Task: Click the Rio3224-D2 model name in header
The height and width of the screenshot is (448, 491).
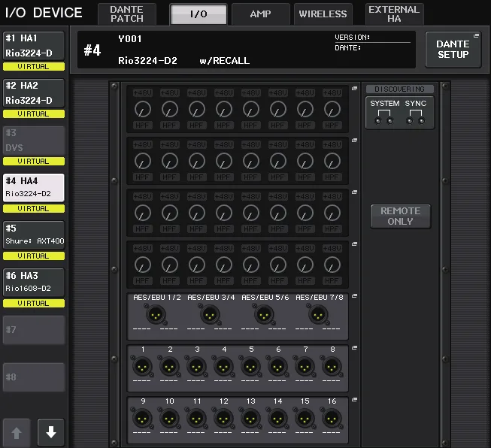Action: (147, 60)
